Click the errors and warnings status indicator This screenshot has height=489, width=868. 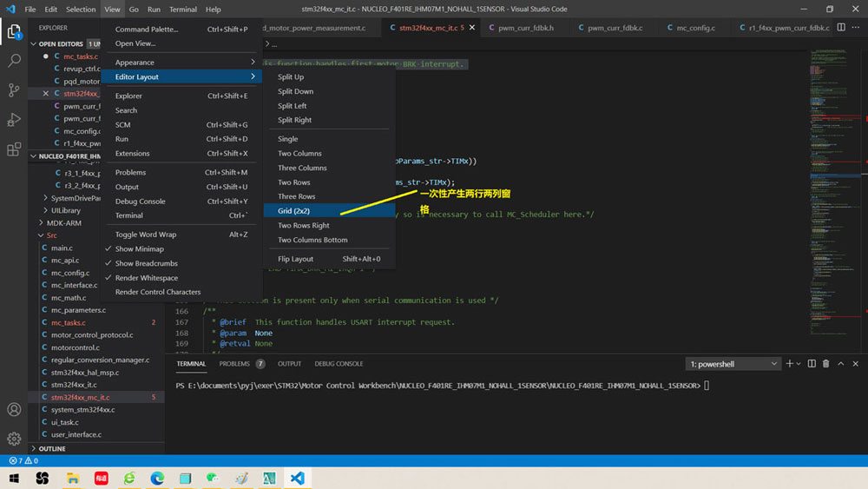23,460
